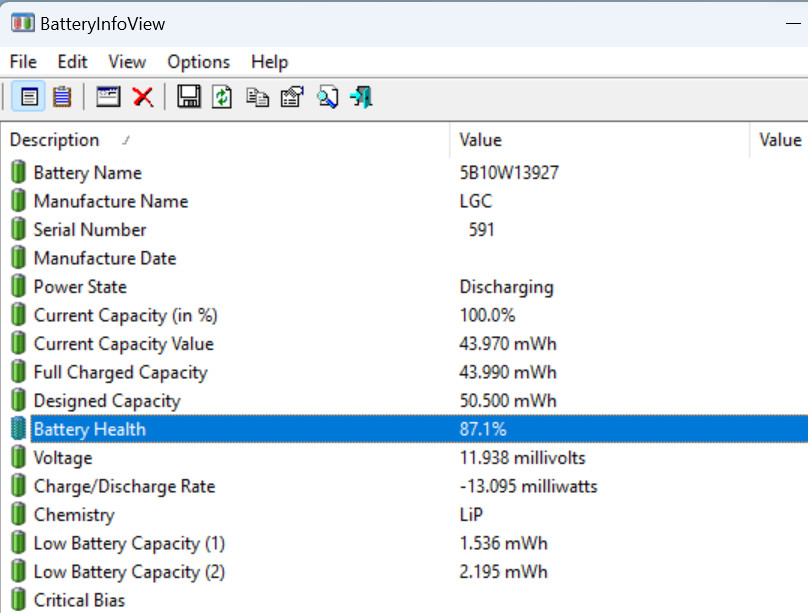
Task: Click the Exit door icon in toolbar
Action: tap(361, 97)
